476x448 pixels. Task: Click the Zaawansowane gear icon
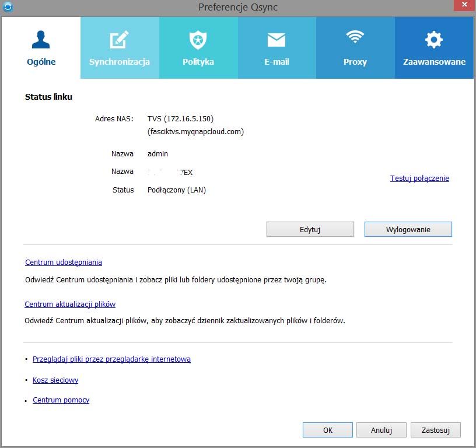[x=434, y=40]
